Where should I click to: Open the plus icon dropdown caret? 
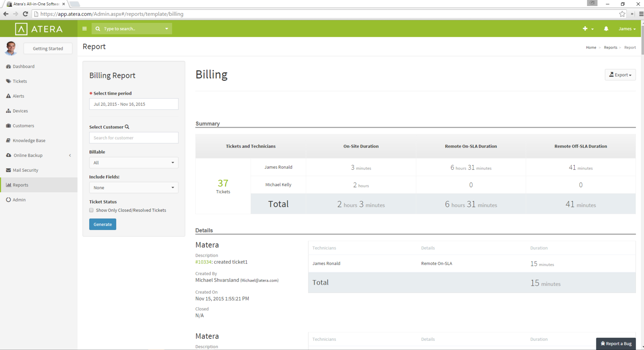pos(593,29)
